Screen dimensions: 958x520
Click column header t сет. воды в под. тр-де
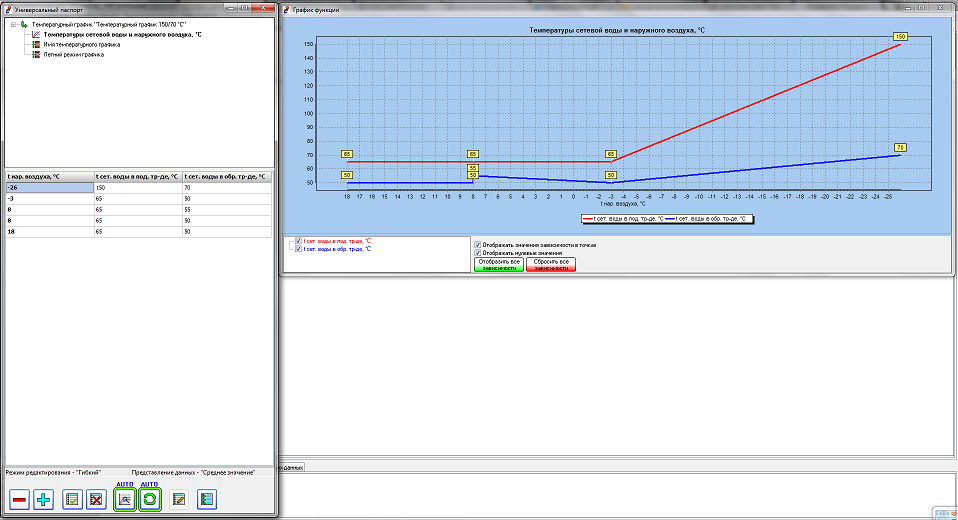(x=139, y=177)
